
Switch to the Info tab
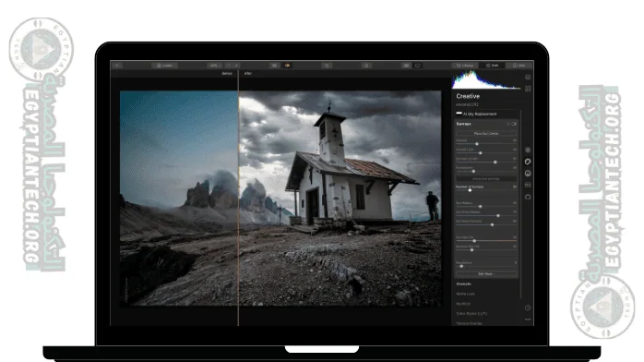pyautogui.click(x=519, y=66)
